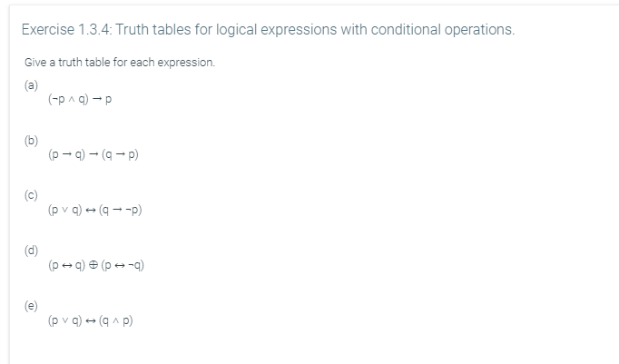Screen dimensions: 619x364
Task: Click expression (¬p ∧ q) → p
Action: [80, 99]
